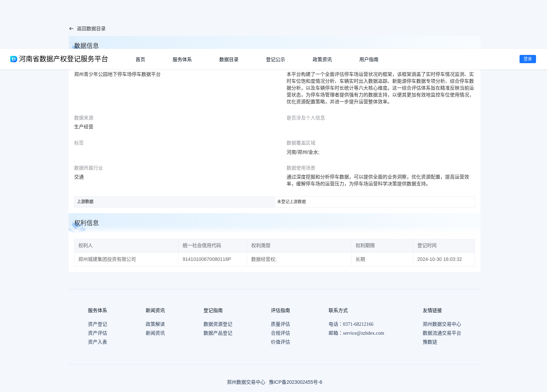Open the 豫数链 link
Image resolution: width=547 pixels, height=392 pixels.
[430, 342]
